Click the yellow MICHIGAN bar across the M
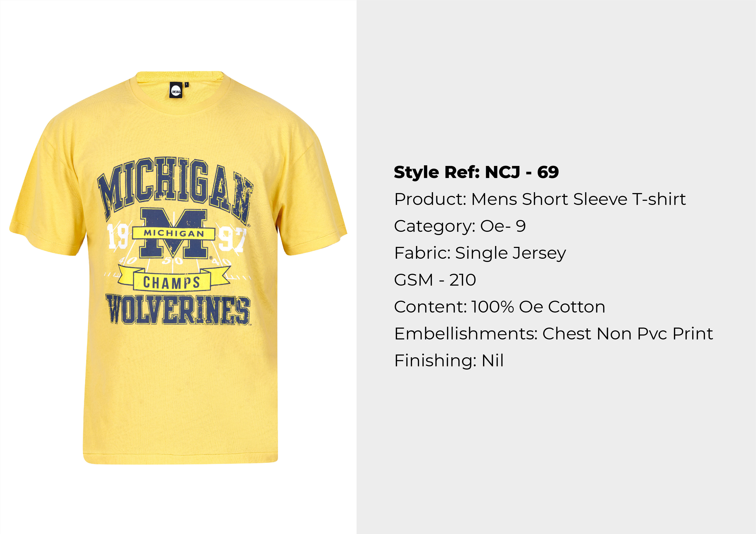 pyautogui.click(x=173, y=233)
